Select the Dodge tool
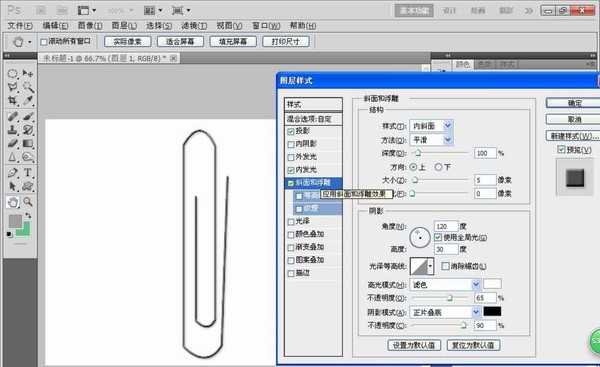Viewport: 600px width, 367px height. [28, 157]
